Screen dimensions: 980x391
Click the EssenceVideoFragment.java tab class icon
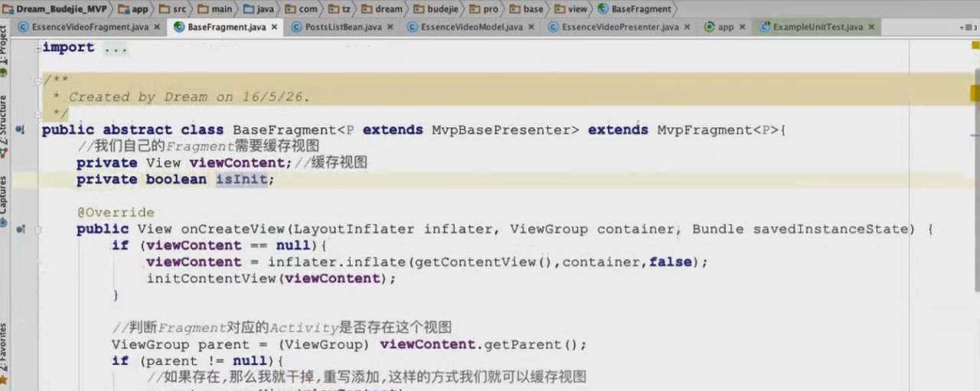[23, 27]
